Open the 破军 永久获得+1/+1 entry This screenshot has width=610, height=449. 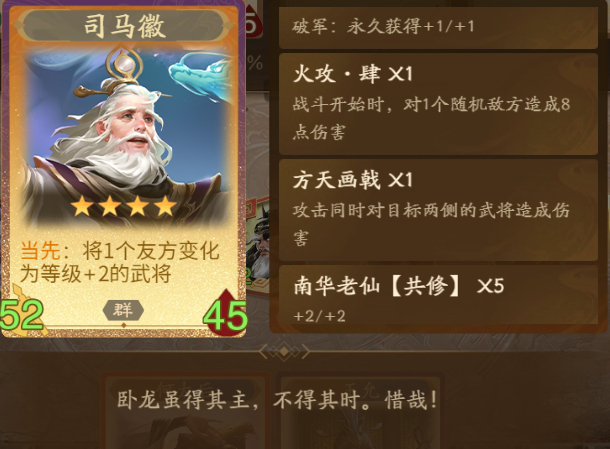point(438,27)
